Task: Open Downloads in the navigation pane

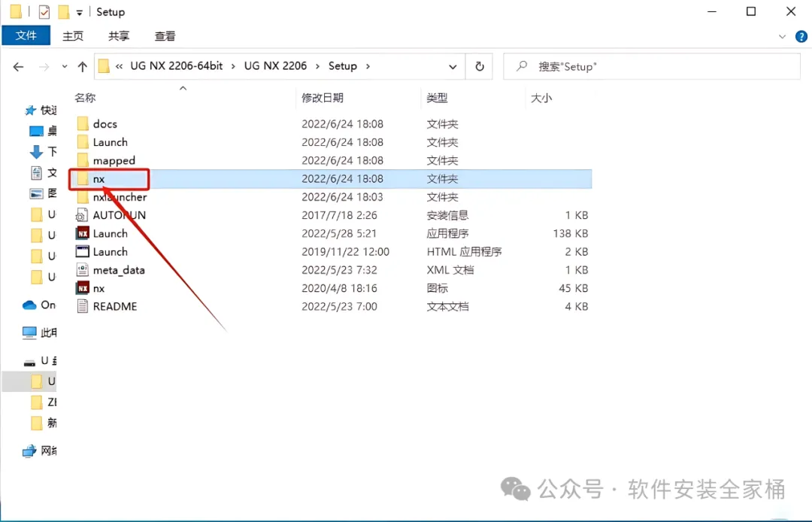Action: pyautogui.click(x=43, y=152)
